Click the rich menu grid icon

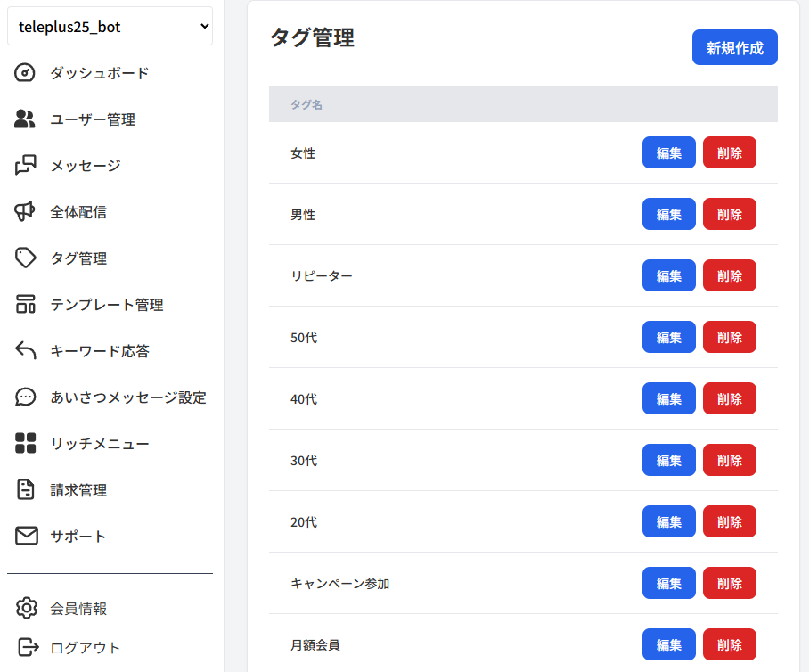(x=25, y=443)
